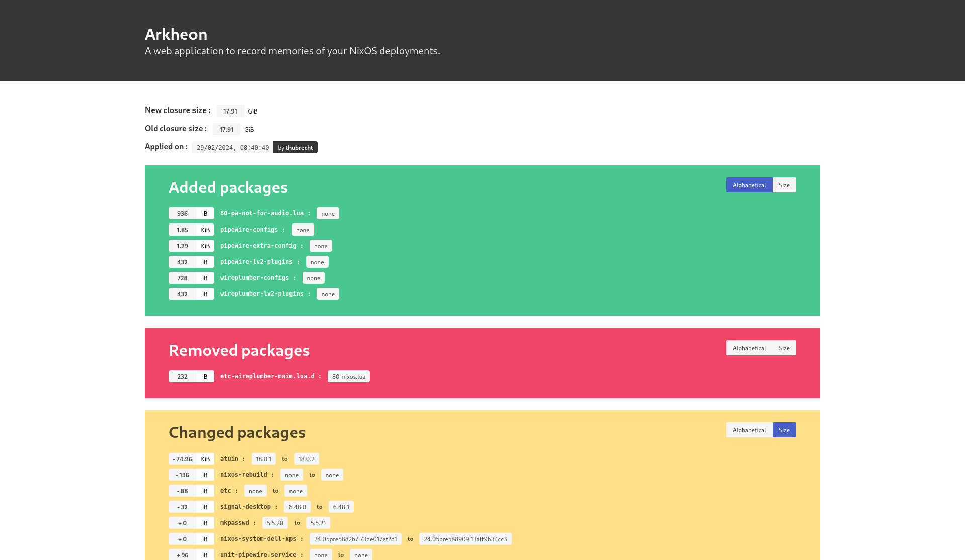
Task: Click Size sort in Changed packages
Action: tap(784, 430)
